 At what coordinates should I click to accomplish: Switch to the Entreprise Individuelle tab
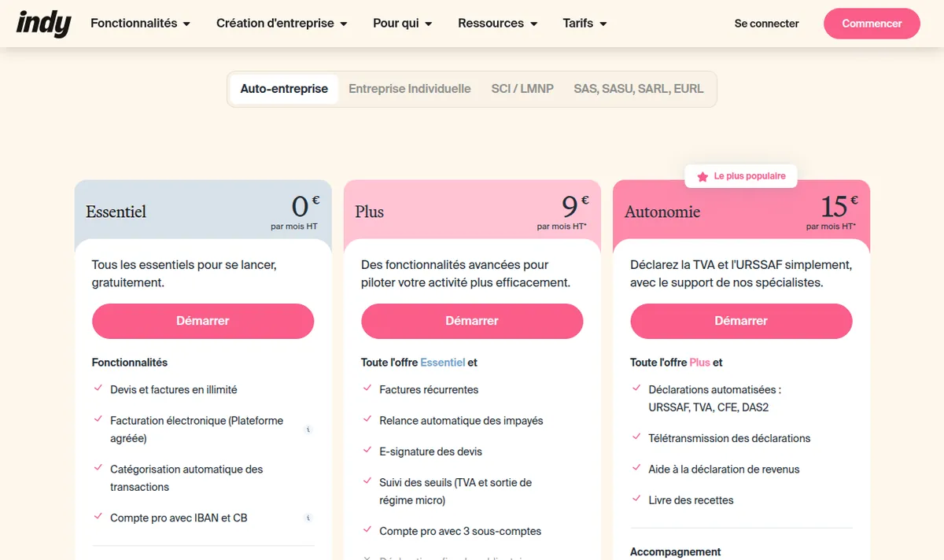(x=410, y=89)
